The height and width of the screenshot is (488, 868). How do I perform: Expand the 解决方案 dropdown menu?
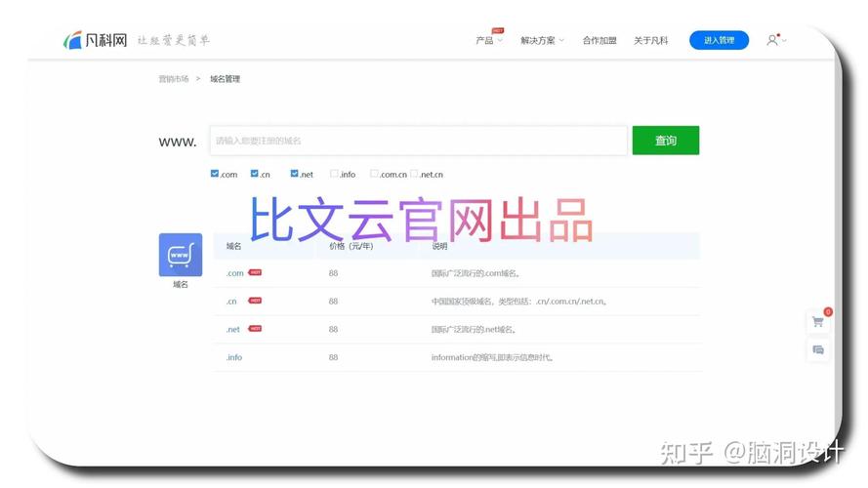coord(542,40)
